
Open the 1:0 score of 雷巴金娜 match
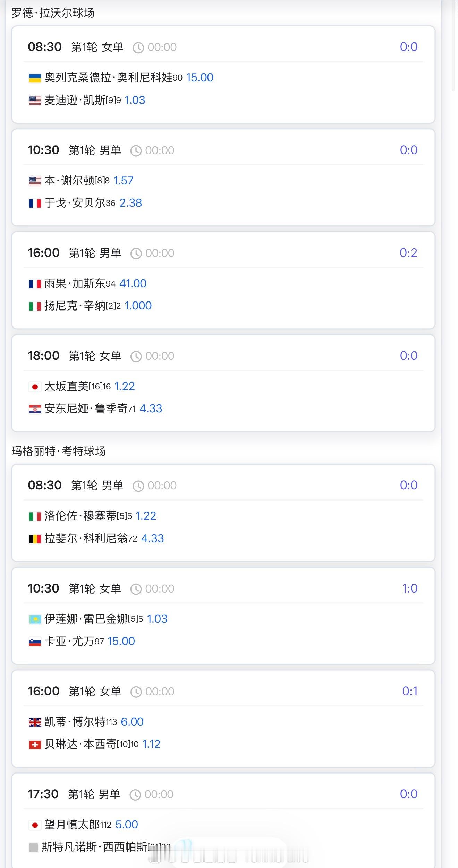tap(409, 588)
